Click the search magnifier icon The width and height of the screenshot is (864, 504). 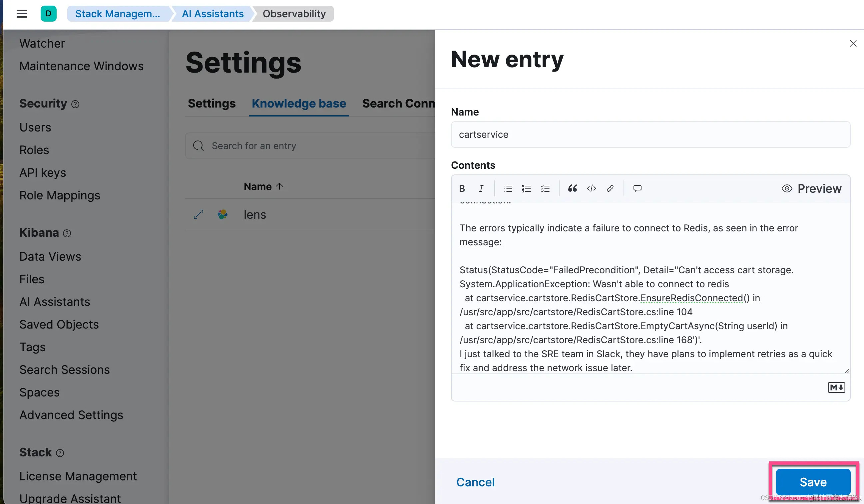point(198,145)
